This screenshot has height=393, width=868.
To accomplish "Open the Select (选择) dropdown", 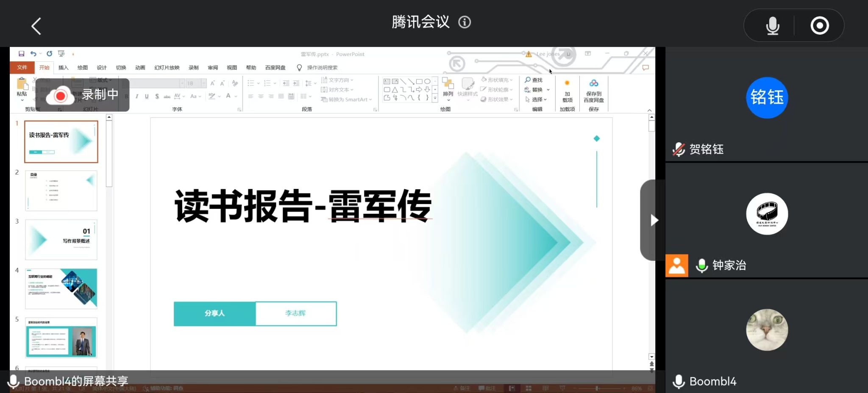I will (x=537, y=100).
